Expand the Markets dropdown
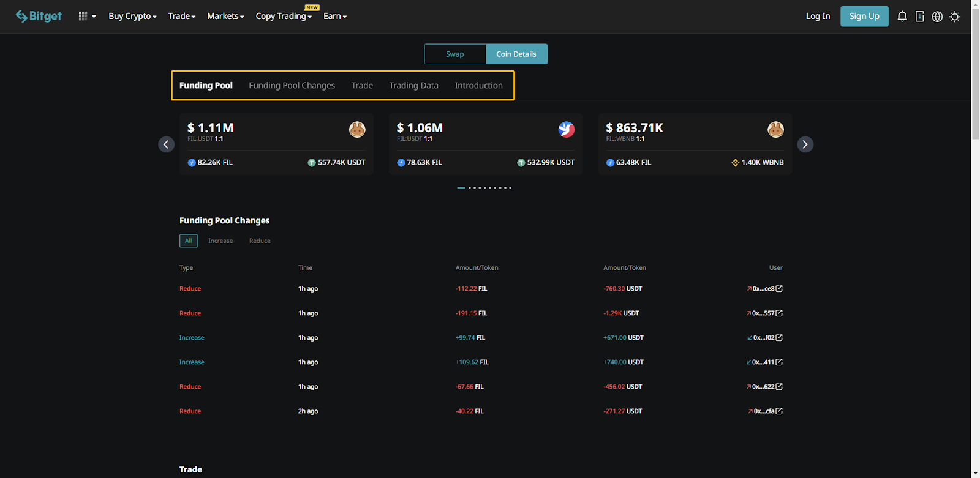Viewport: 980px width, 478px height. 225,17
